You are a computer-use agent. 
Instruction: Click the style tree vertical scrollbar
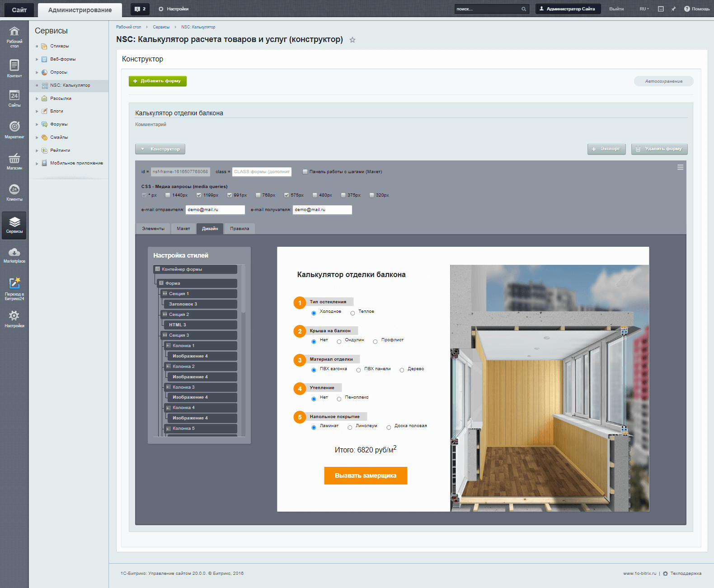243,289
